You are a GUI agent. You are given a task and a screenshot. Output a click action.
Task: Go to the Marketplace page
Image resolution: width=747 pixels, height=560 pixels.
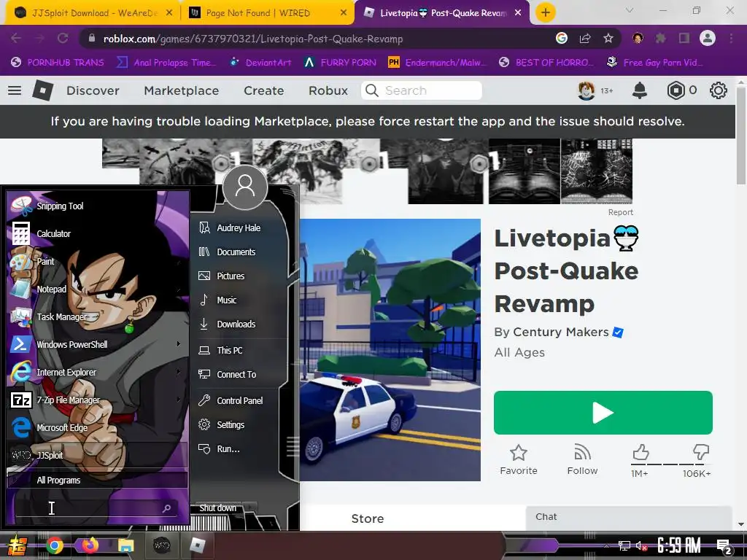[x=182, y=90]
